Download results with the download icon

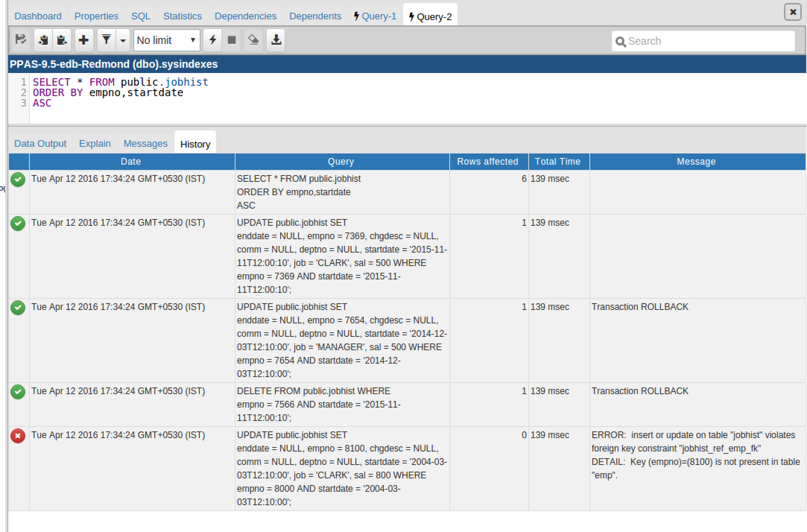(x=276, y=40)
